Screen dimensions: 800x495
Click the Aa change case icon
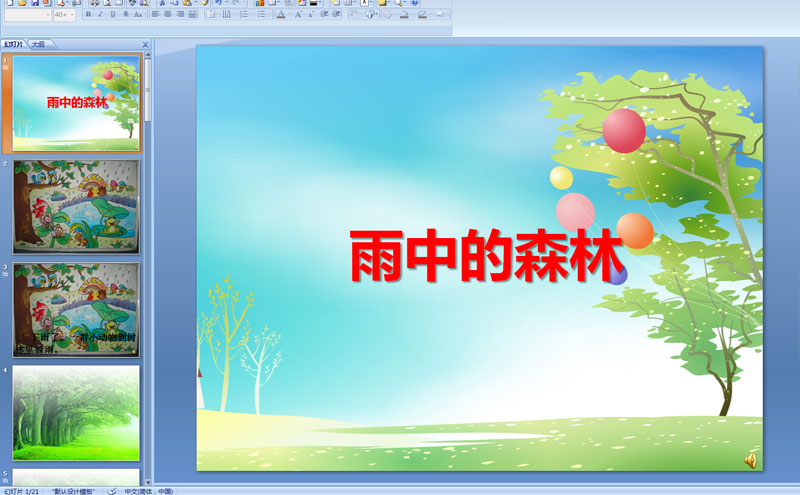tap(138, 14)
